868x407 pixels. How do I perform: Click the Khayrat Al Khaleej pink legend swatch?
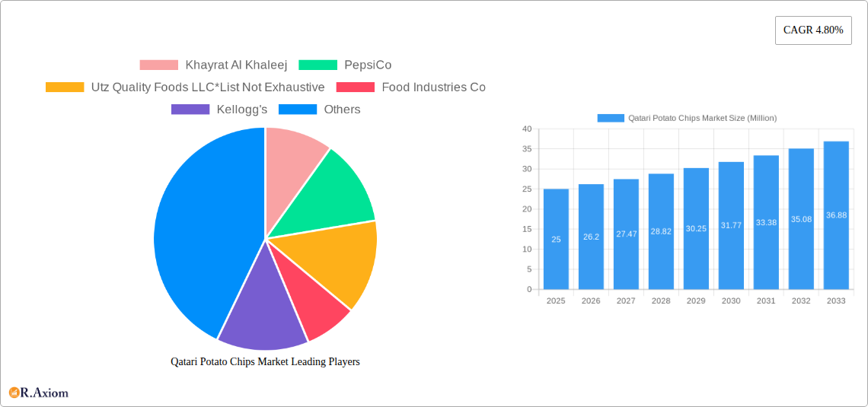159,65
